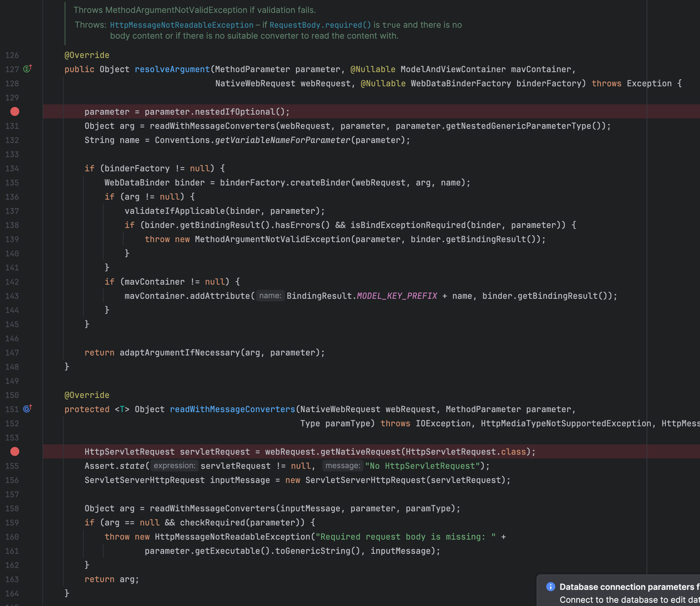The width and height of the screenshot is (700, 606).
Task: Click the "No HttpServletRequest" string literal
Action: click(x=422, y=466)
